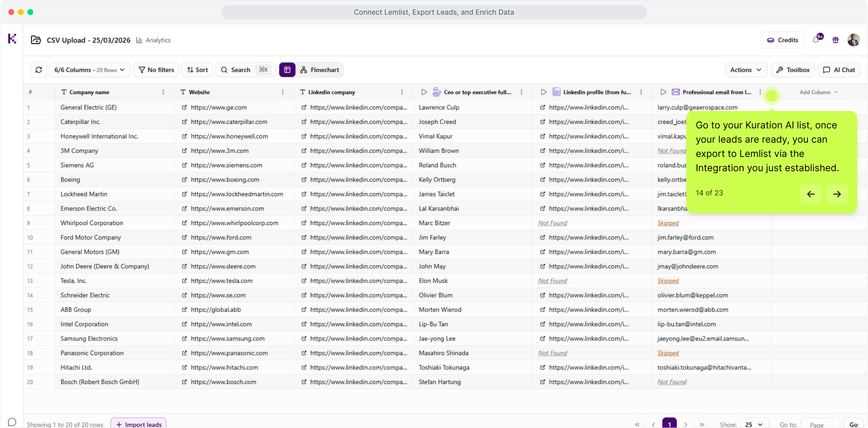Click the Sort button
This screenshot has width=868, height=428.
point(198,70)
